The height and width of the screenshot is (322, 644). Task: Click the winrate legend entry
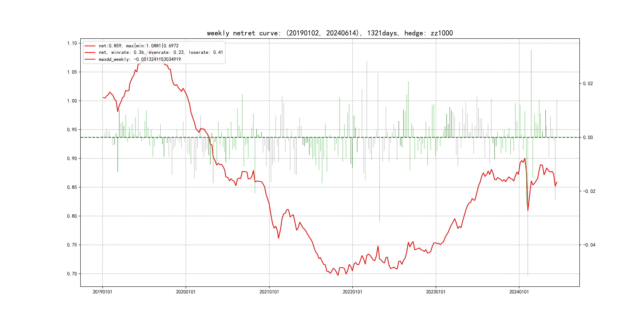coord(161,52)
